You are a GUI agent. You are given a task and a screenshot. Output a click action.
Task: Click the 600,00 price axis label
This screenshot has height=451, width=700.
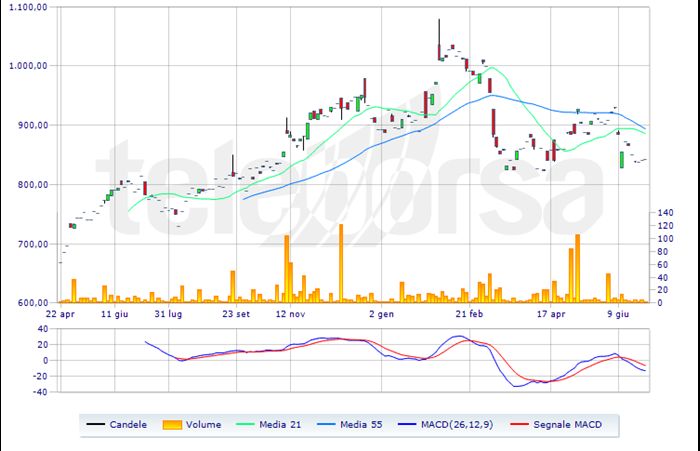tap(33, 302)
